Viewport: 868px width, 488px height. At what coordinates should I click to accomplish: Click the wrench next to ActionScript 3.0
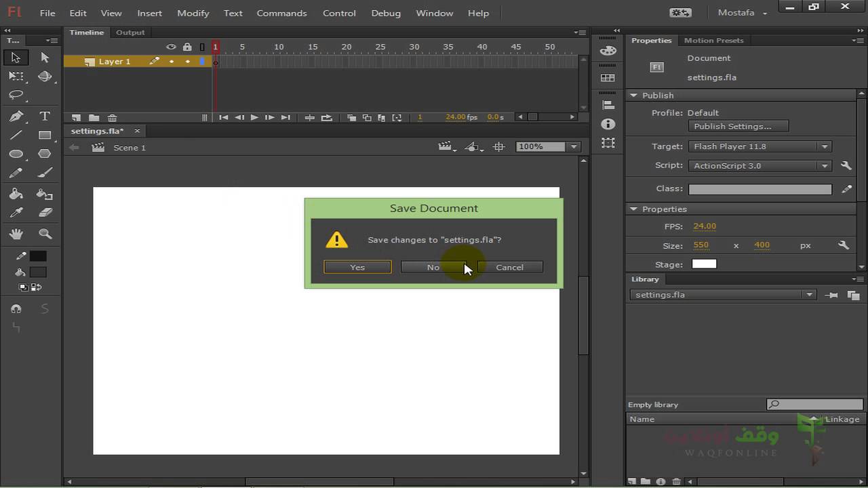pyautogui.click(x=846, y=165)
